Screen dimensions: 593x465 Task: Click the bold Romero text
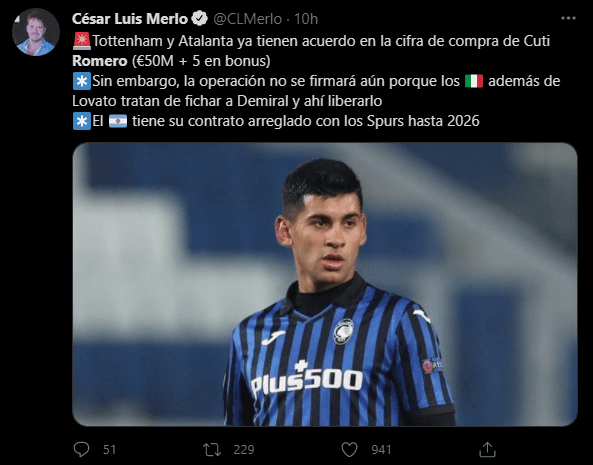99,61
